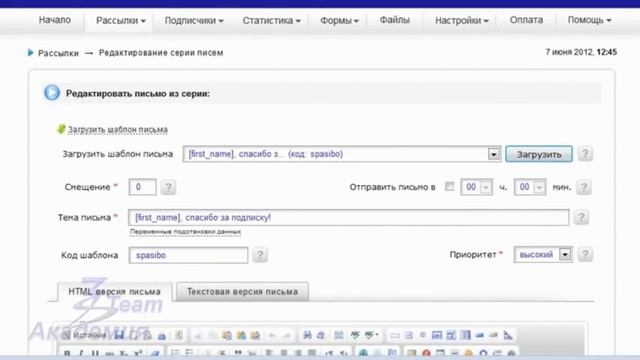The image size is (640, 360).
Task: Expand the Рассылки menu in navigation
Action: (120, 20)
